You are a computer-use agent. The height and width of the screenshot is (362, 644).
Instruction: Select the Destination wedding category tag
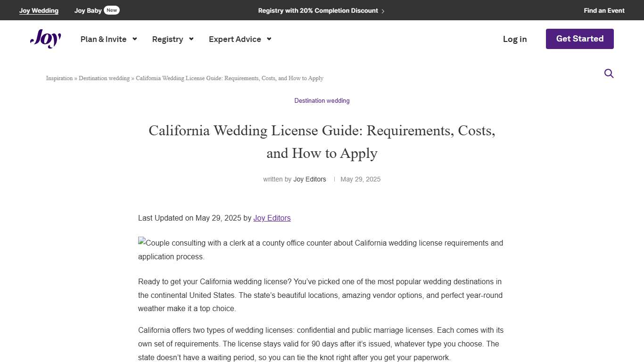[x=322, y=100]
